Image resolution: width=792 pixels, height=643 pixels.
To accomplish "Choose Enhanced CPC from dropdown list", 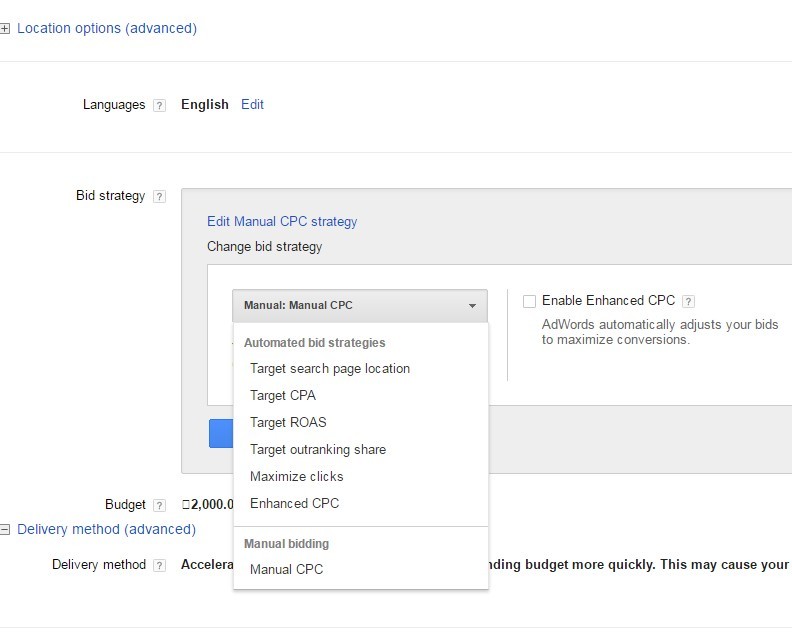I will click(x=294, y=504).
